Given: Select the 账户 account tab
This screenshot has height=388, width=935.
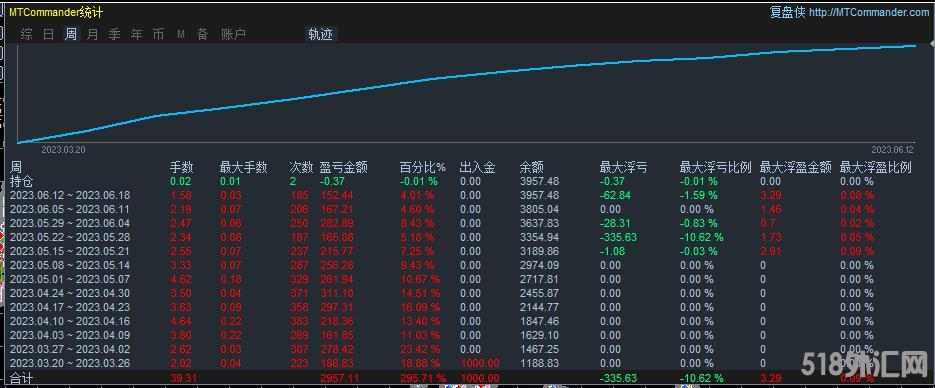Looking at the screenshot, I should (x=233, y=35).
